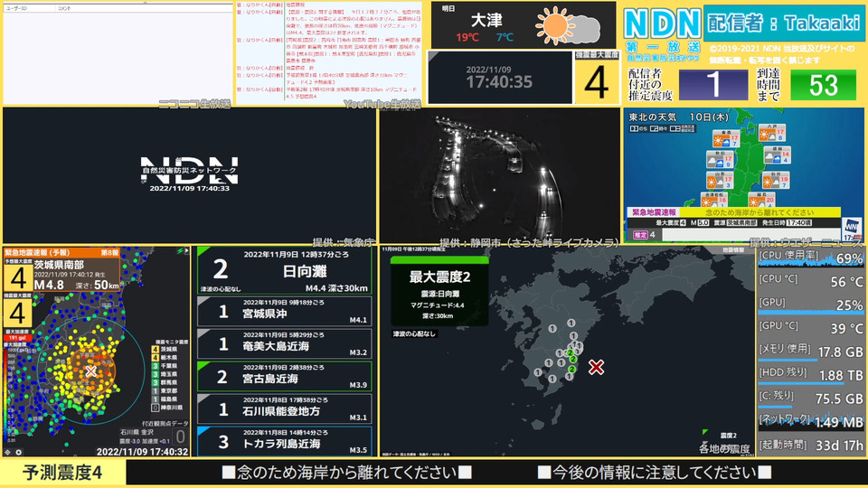Click the yellow observed intensity 4 box below it
868x488 pixels.
click(x=18, y=314)
